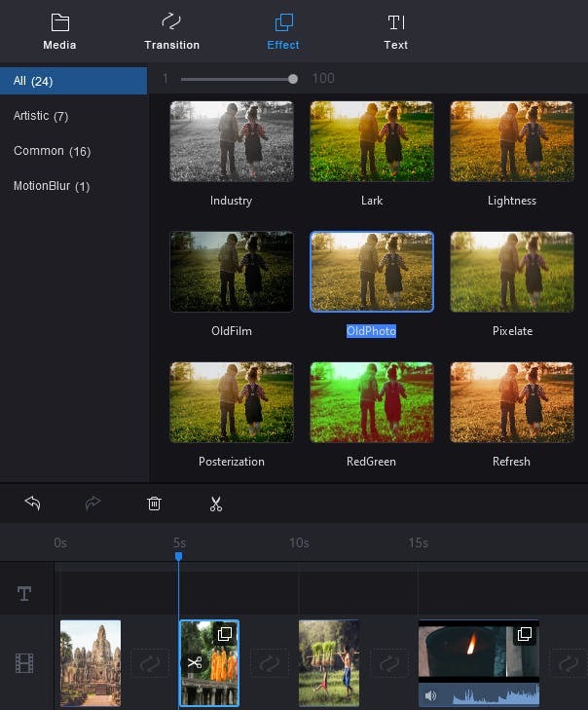Select the OldFilm effect thumbnail
588x710 pixels.
point(232,272)
